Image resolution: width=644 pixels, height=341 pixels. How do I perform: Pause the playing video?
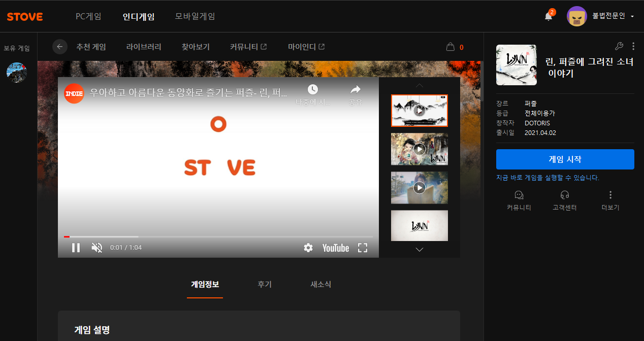pyautogui.click(x=76, y=248)
